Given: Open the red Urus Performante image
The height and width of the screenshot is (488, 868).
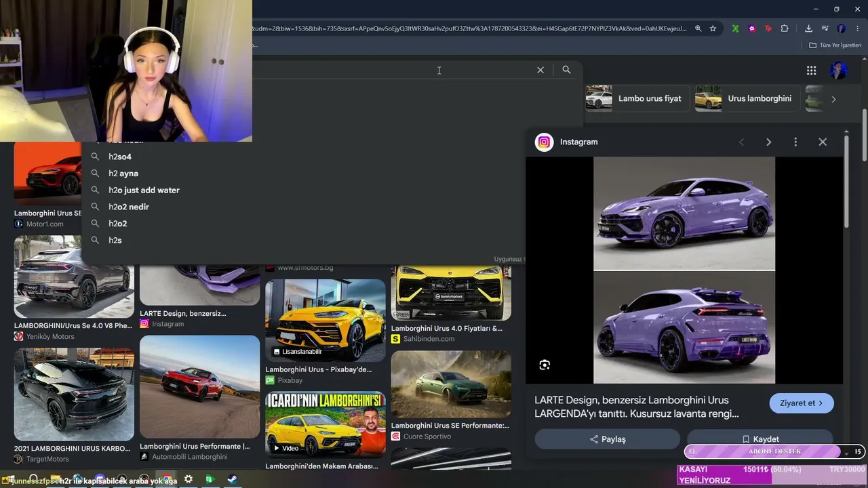Looking at the screenshot, I should pyautogui.click(x=199, y=387).
